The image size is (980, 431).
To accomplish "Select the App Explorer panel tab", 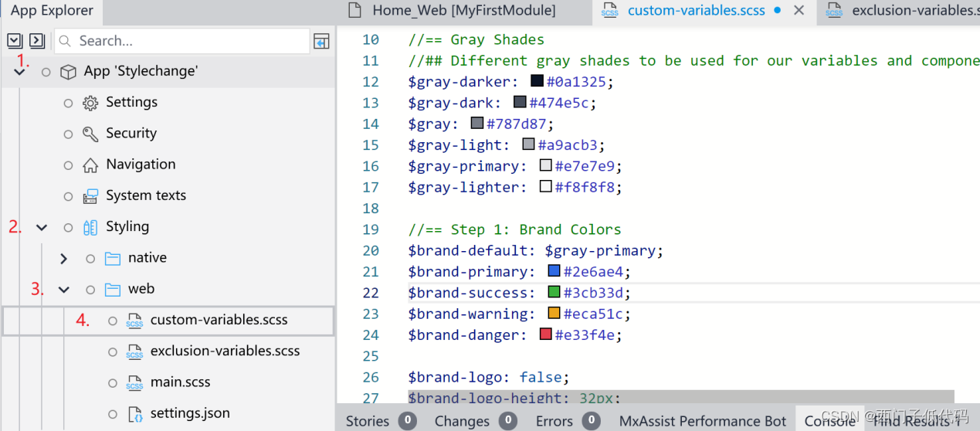I will (x=52, y=11).
